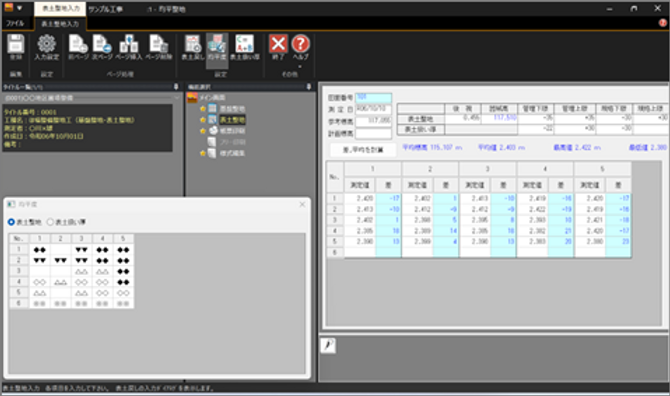The width and height of the screenshot is (670, 396).
Task: Click the 表土扱い厚 ribbon icon
Action: pyautogui.click(x=245, y=44)
